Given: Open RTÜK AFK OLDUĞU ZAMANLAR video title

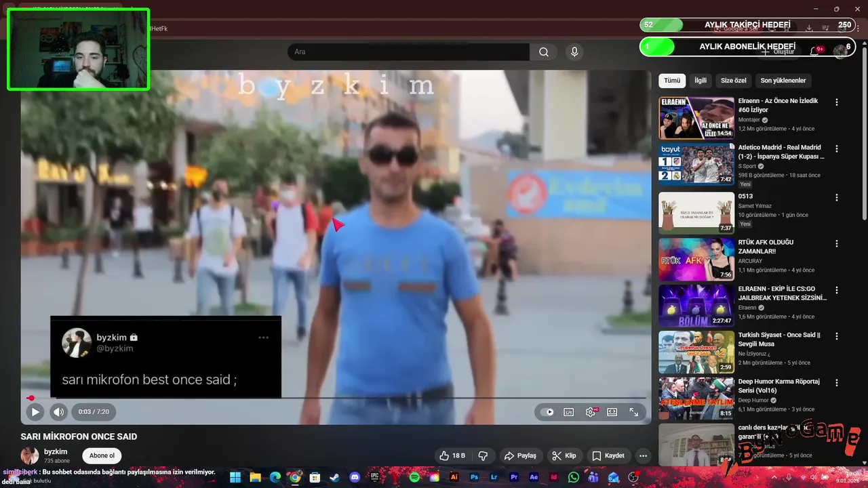Looking at the screenshot, I should coord(766,247).
